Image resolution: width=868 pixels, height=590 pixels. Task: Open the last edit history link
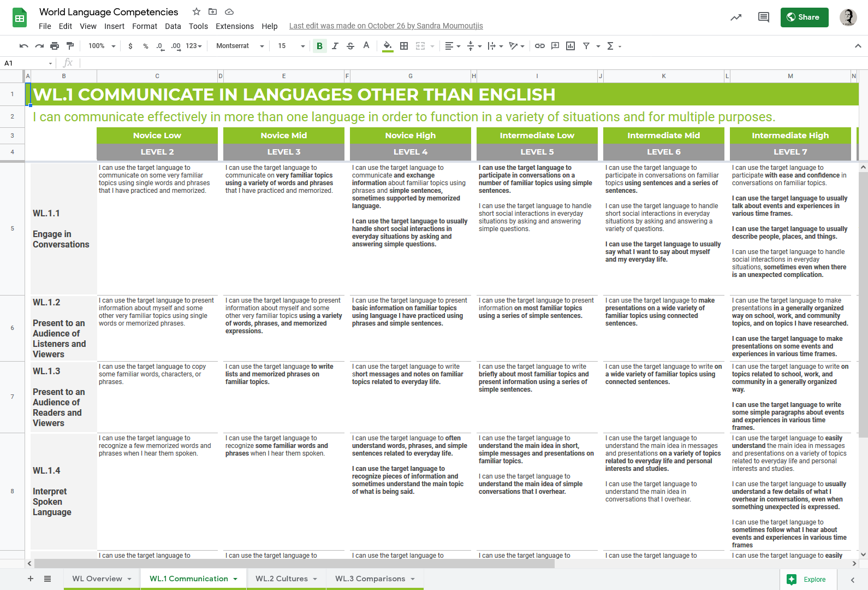(386, 26)
